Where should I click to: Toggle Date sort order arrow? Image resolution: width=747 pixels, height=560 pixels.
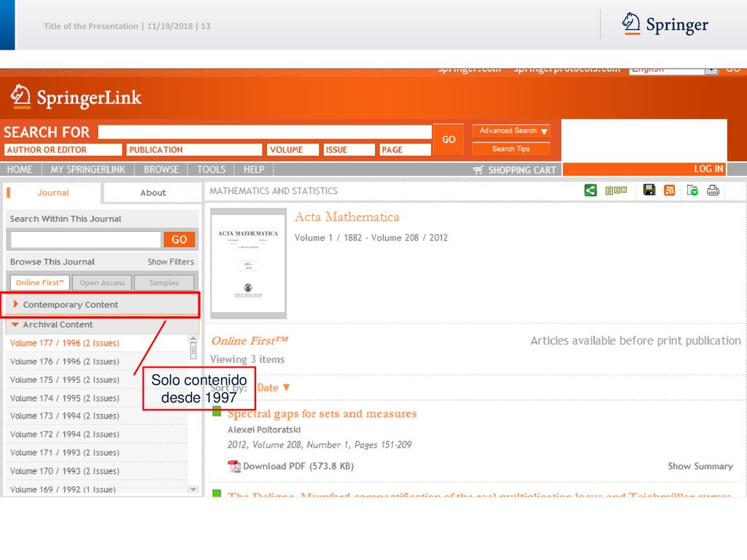pyautogui.click(x=286, y=388)
